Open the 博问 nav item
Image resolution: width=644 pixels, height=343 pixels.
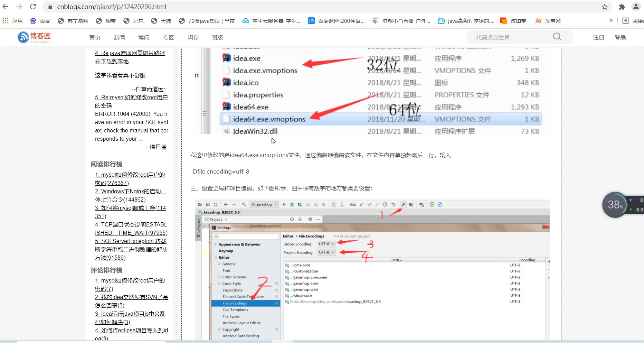[x=144, y=37]
